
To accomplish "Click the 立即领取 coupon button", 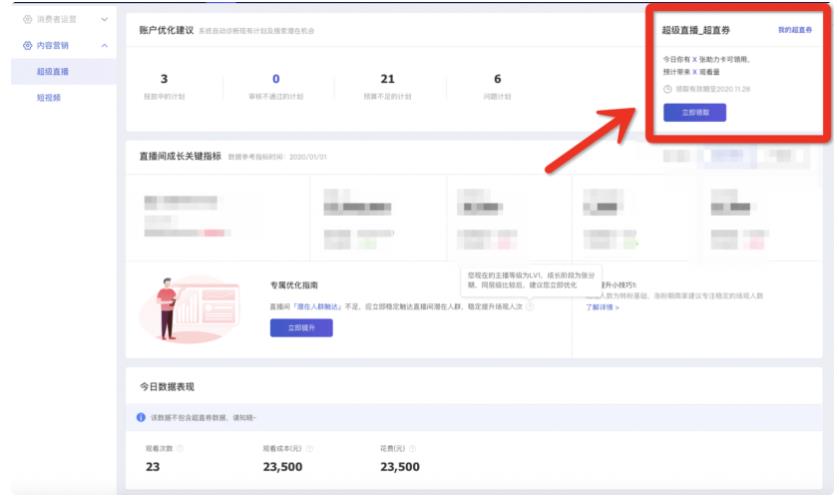I will tap(695, 112).
